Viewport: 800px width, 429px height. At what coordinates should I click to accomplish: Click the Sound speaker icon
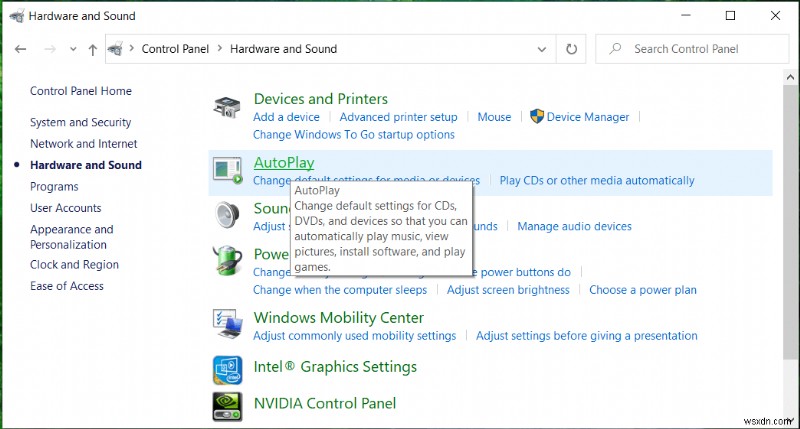[228, 215]
